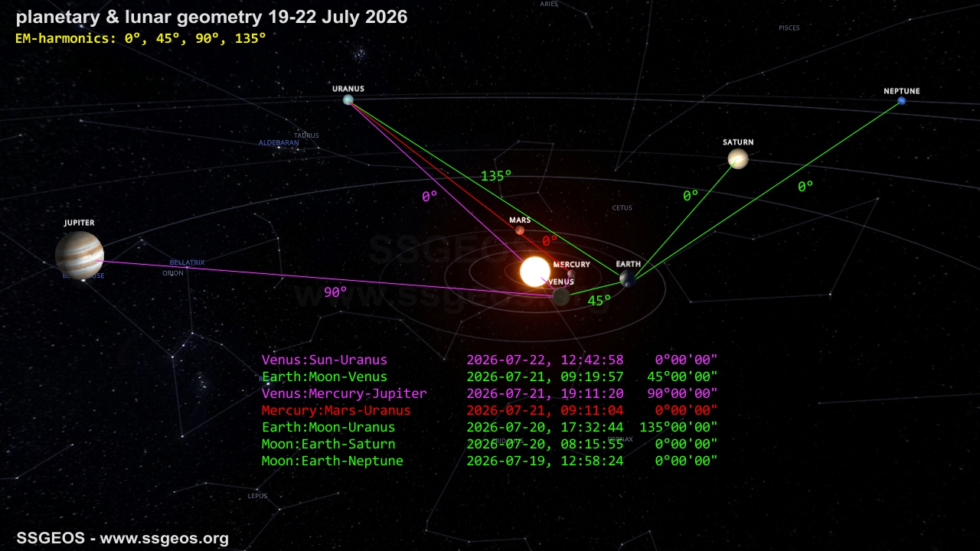This screenshot has width=980, height=551.
Task: Click the Earth:Moon-Venus row
Action: [x=490, y=377]
